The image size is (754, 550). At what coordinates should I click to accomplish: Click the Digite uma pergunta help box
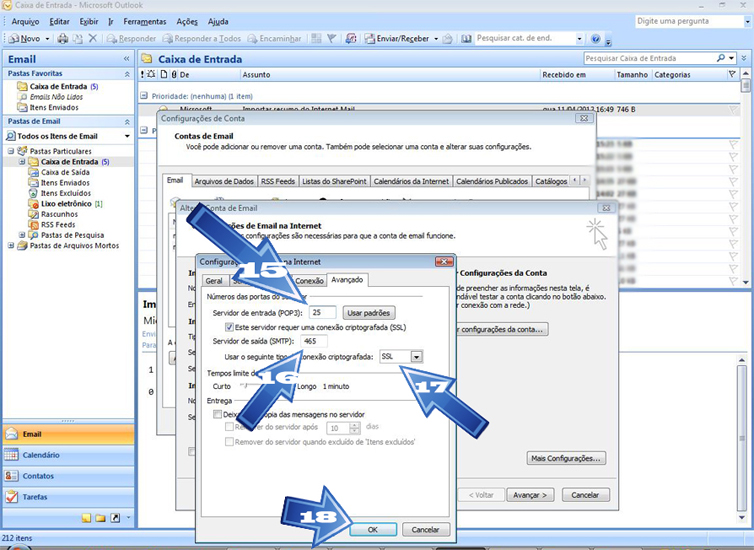click(689, 21)
